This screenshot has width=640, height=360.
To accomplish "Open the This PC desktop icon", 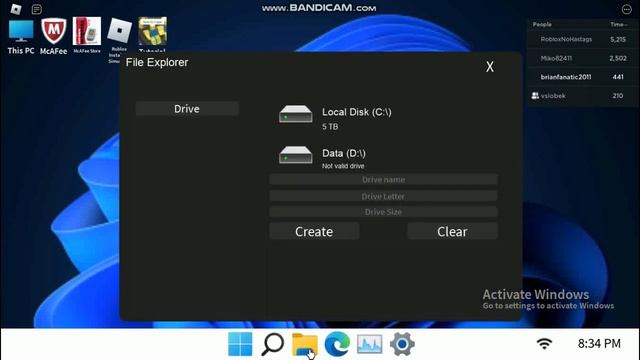I will (21, 37).
